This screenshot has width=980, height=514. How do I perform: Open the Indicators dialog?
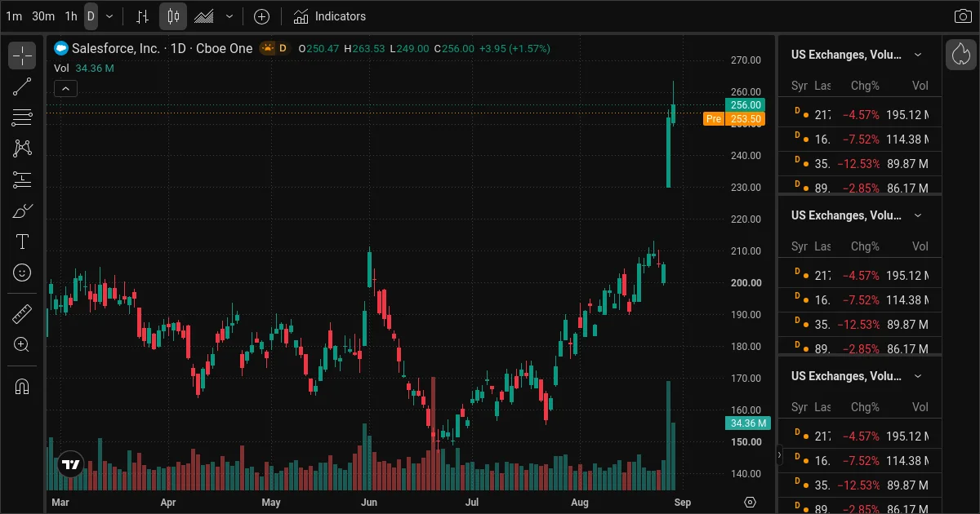pos(330,16)
